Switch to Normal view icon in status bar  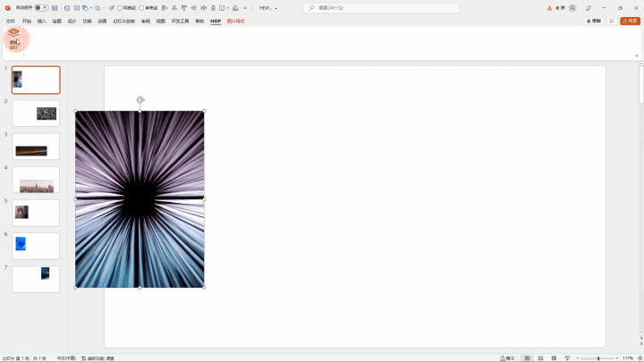[527, 358]
